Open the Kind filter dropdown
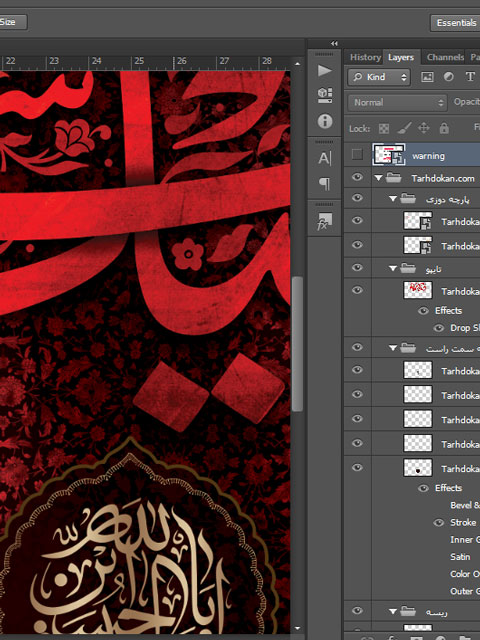Image resolution: width=480 pixels, height=640 pixels. [x=379, y=77]
